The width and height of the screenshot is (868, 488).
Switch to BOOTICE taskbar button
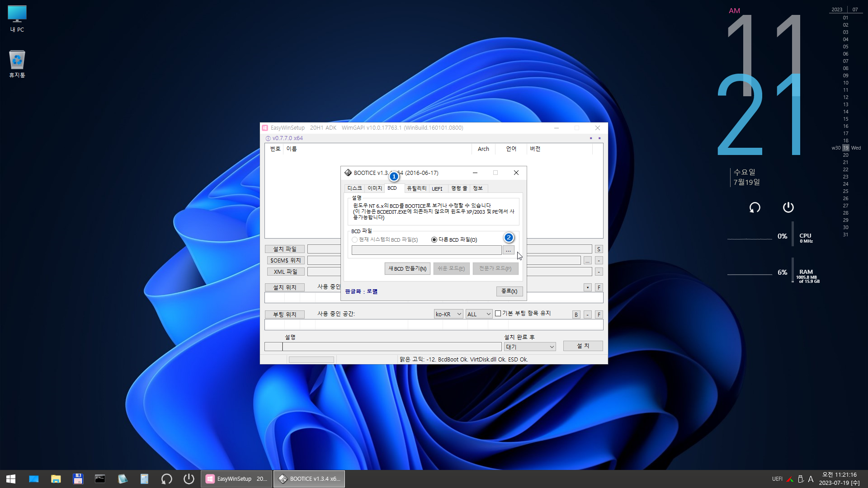pos(309,479)
